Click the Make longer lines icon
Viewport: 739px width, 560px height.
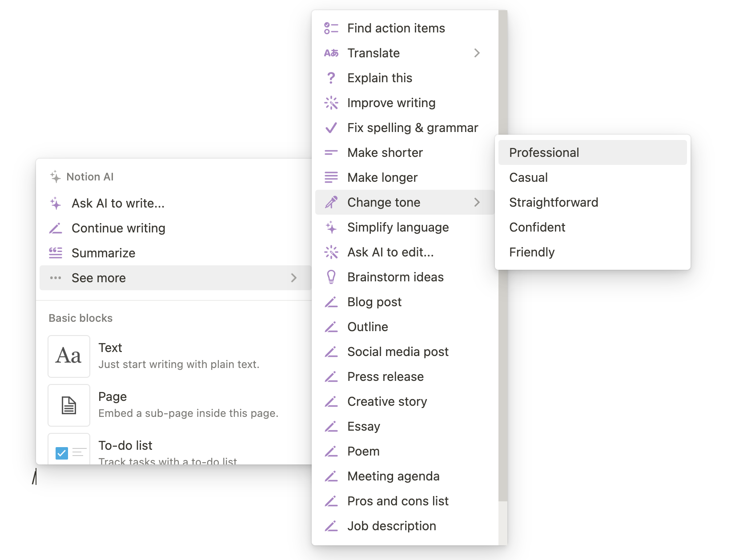[x=331, y=177]
